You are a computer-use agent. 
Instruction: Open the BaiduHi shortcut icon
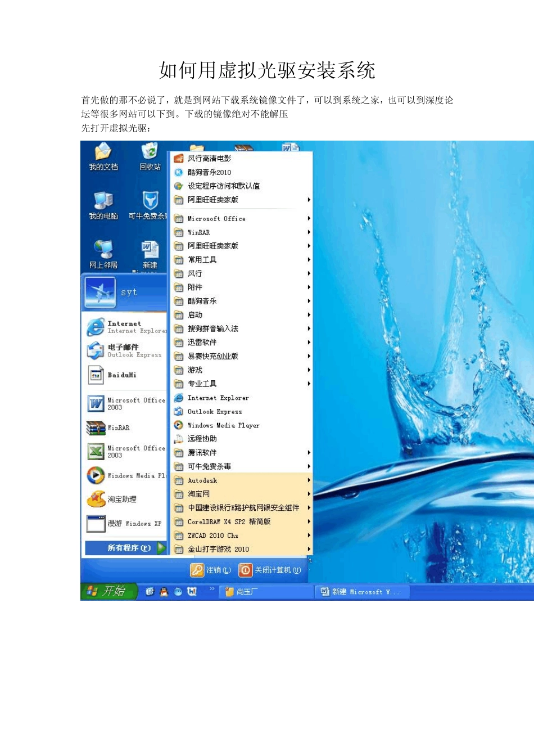96,375
